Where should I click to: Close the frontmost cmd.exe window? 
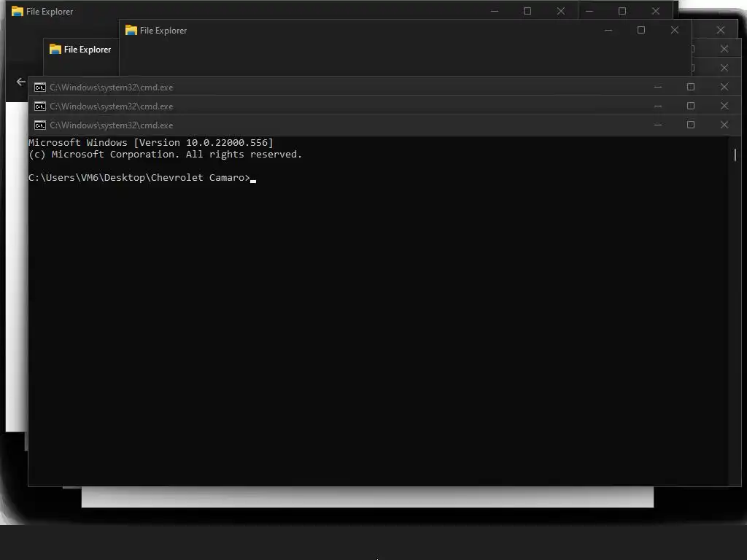pyautogui.click(x=724, y=125)
